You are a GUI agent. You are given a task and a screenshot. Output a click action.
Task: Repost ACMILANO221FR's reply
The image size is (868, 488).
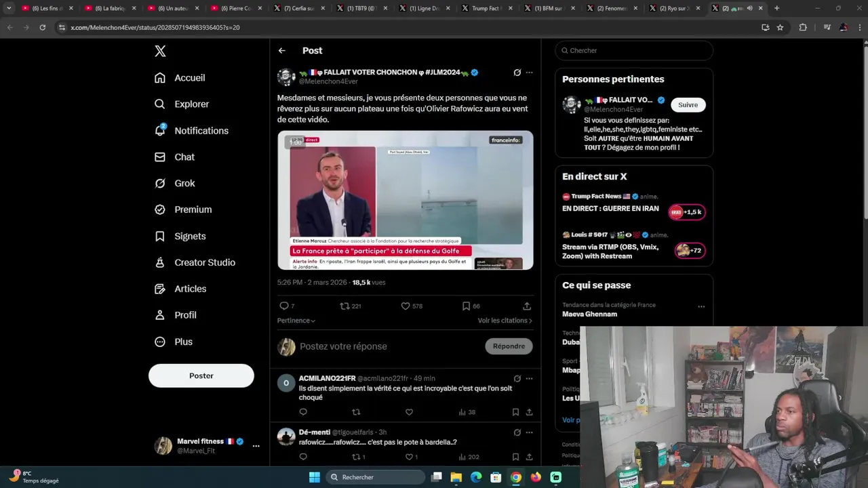(356, 412)
